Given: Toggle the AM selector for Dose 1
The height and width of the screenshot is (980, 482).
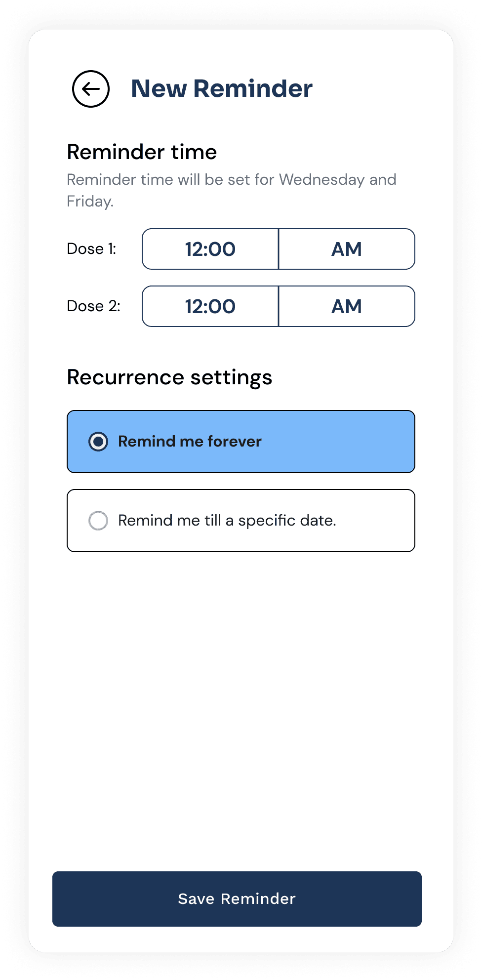Looking at the screenshot, I should 347,249.
